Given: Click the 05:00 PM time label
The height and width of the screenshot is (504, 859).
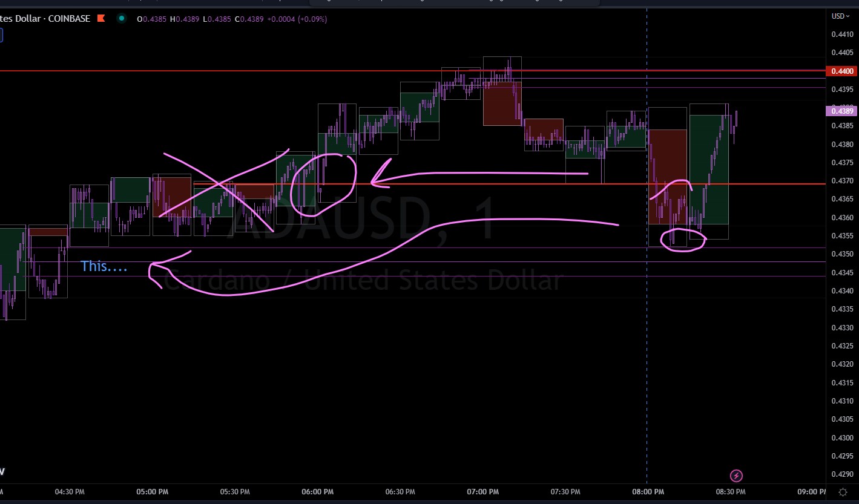Looking at the screenshot, I should 152,492.
